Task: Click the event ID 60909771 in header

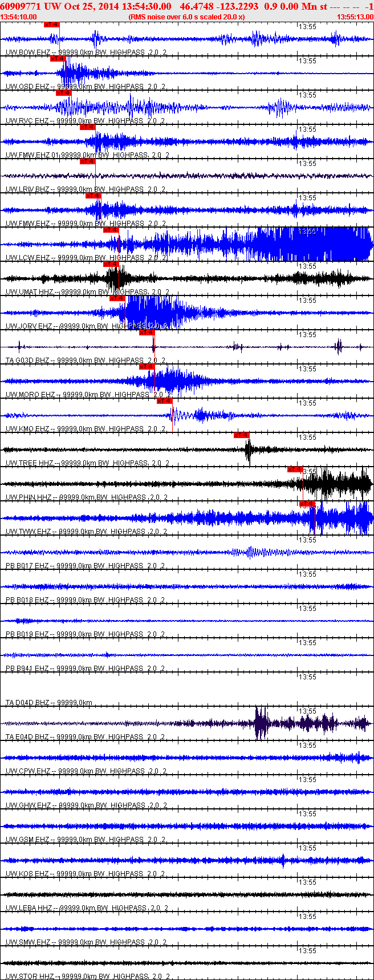Action: coord(21,6)
